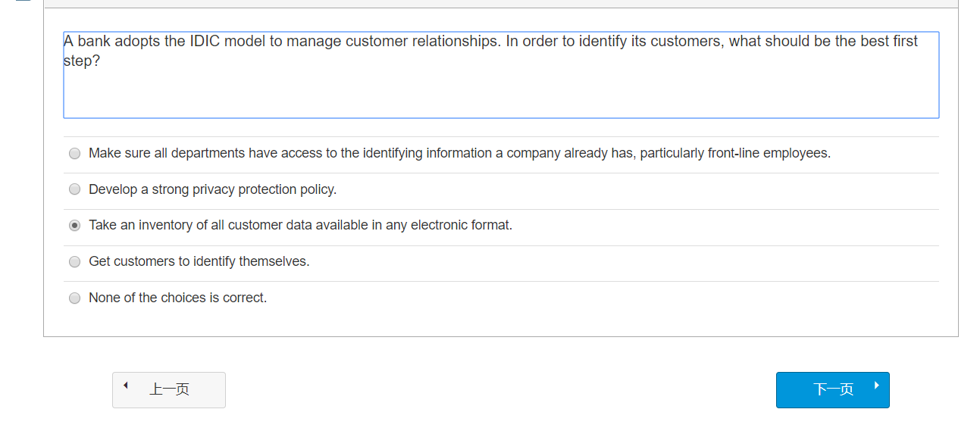Click the right arrow icon on 下一页 button

click(877, 386)
